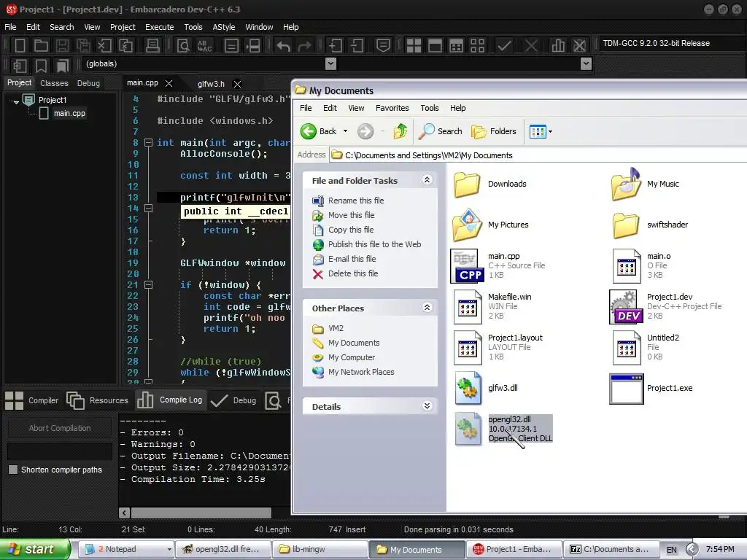
Task: Click the Notepad taskbar group button
Action: pyautogui.click(x=125, y=550)
